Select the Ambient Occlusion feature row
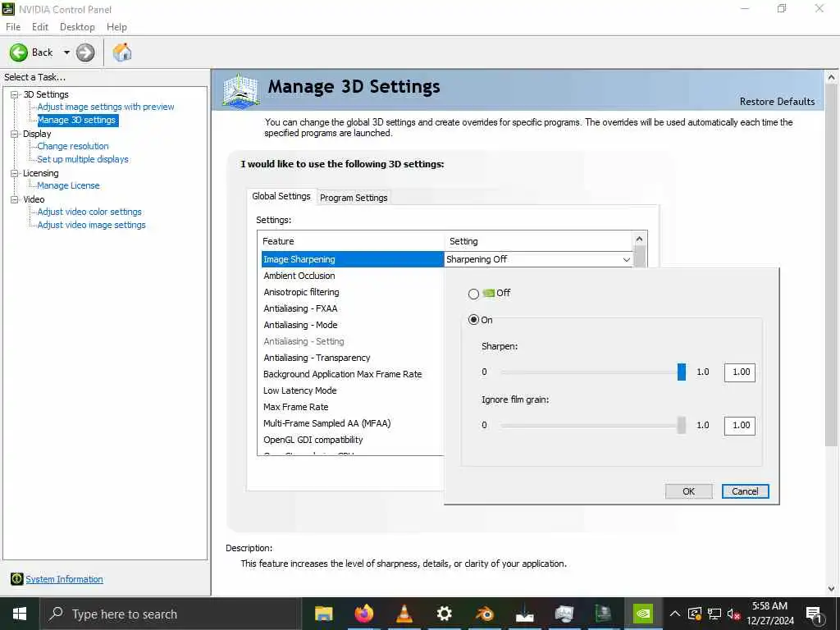The image size is (840, 630). (353, 276)
